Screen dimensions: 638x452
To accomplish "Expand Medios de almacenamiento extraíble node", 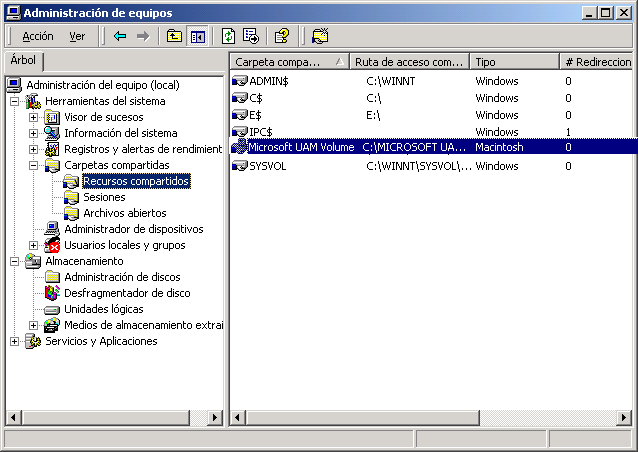I will 33,325.
